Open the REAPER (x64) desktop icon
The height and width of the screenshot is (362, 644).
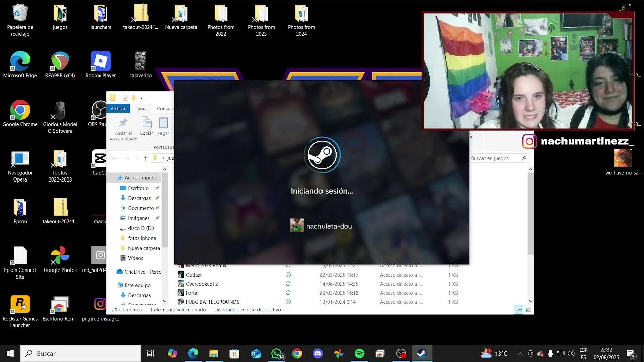[x=60, y=65]
